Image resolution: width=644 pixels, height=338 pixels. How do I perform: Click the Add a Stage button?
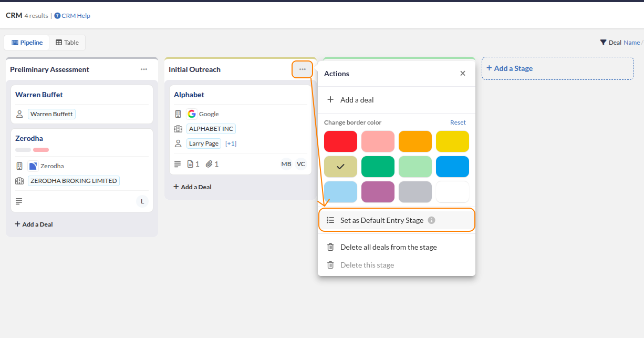[557, 68]
